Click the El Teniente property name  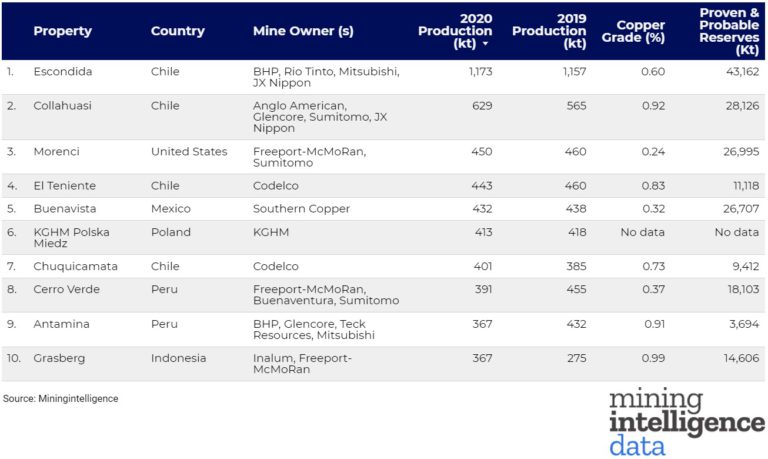64,185
